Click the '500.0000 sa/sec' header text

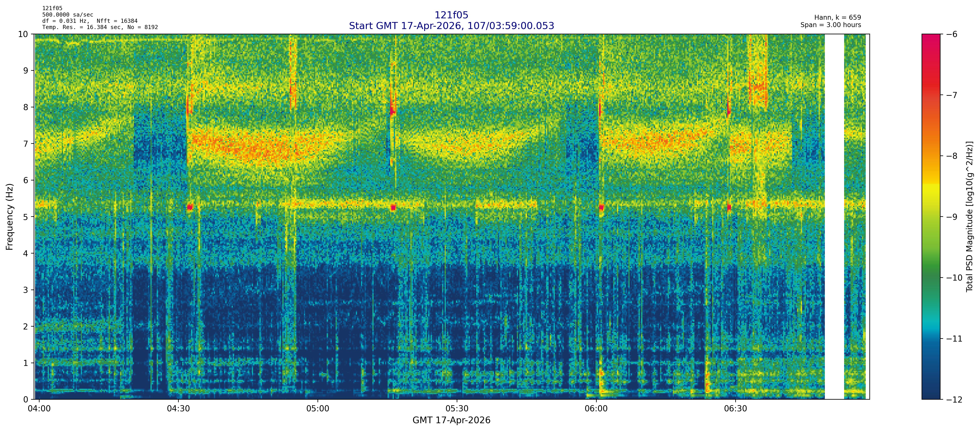[67, 15]
